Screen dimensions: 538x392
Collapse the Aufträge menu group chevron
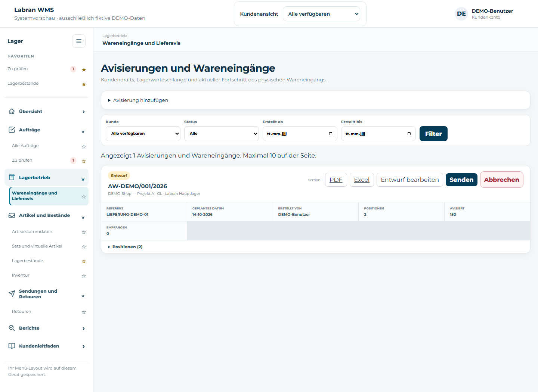pyautogui.click(x=83, y=131)
